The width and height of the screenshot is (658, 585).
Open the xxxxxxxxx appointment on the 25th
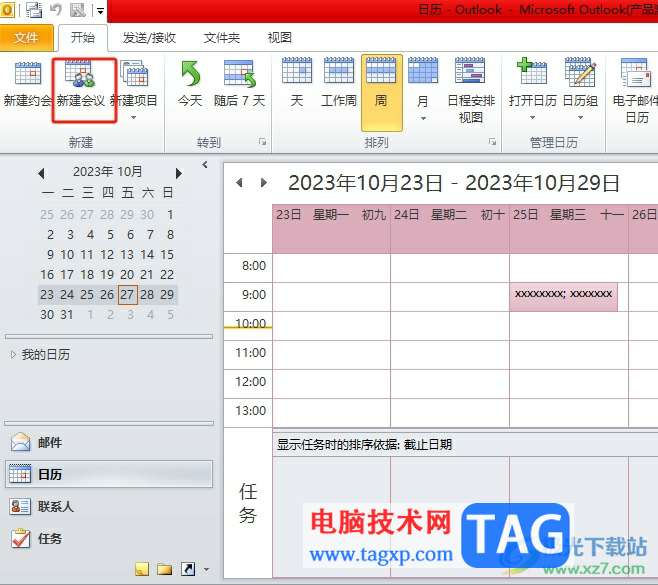click(x=564, y=297)
